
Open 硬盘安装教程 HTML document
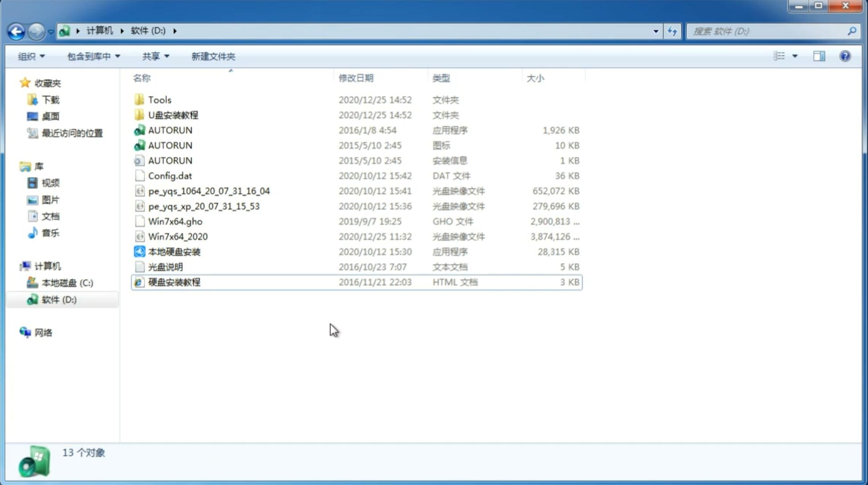174,282
